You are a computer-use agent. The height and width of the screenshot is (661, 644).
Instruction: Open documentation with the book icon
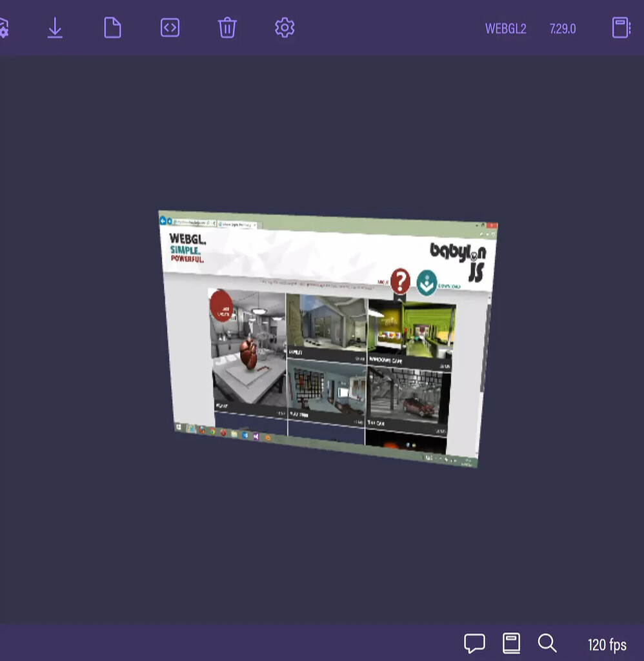click(511, 643)
